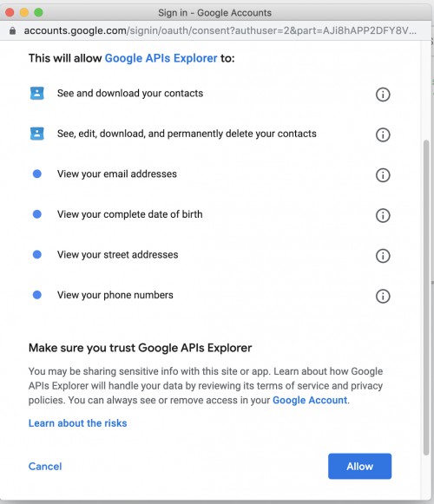The height and width of the screenshot is (504, 434).
Task: Click the green fullscreen window button
Action: coord(38,12)
